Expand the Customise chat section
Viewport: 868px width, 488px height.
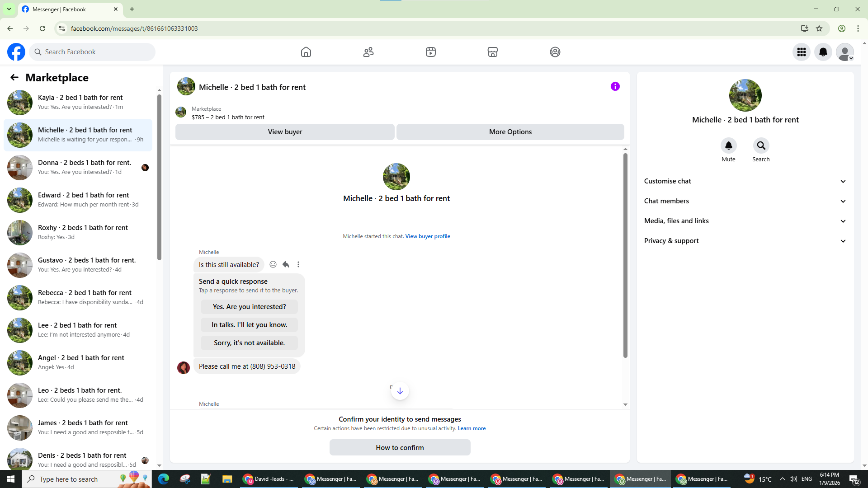pos(745,181)
